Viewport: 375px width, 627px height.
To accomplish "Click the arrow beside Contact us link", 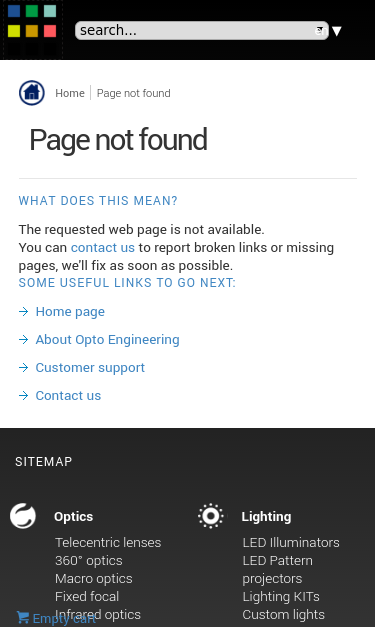I will (x=24, y=395).
